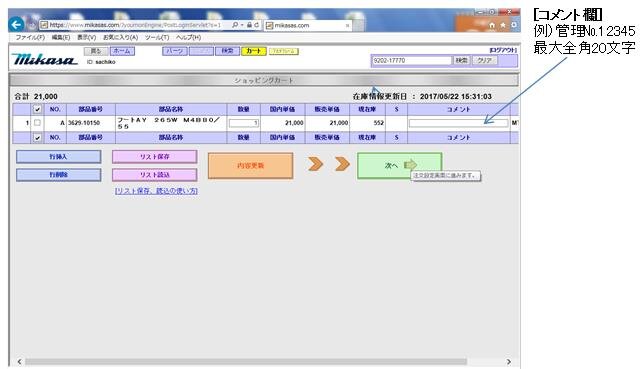Click the クリア button

point(484,60)
